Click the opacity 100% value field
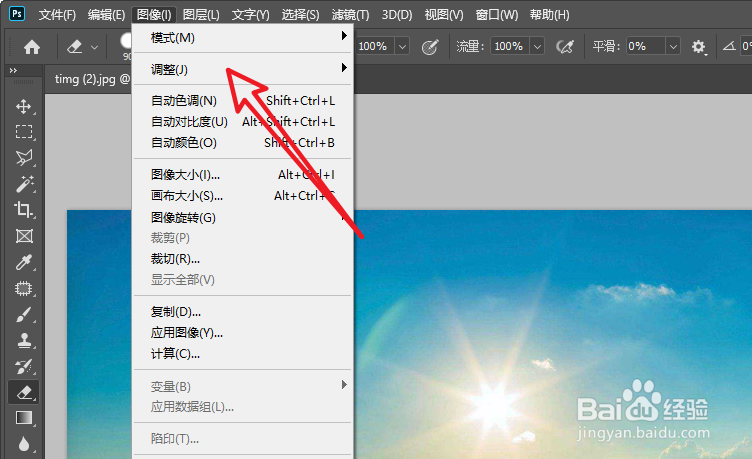This screenshot has height=459, width=752. (x=375, y=47)
